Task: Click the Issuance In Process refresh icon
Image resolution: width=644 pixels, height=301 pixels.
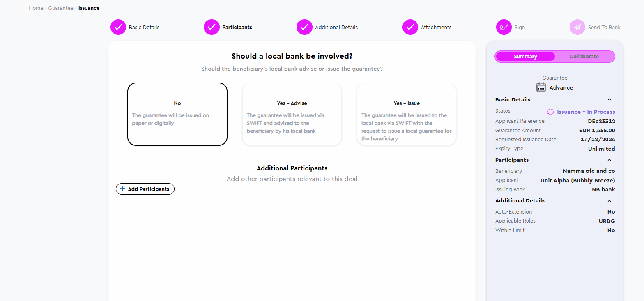Action: pyautogui.click(x=551, y=112)
